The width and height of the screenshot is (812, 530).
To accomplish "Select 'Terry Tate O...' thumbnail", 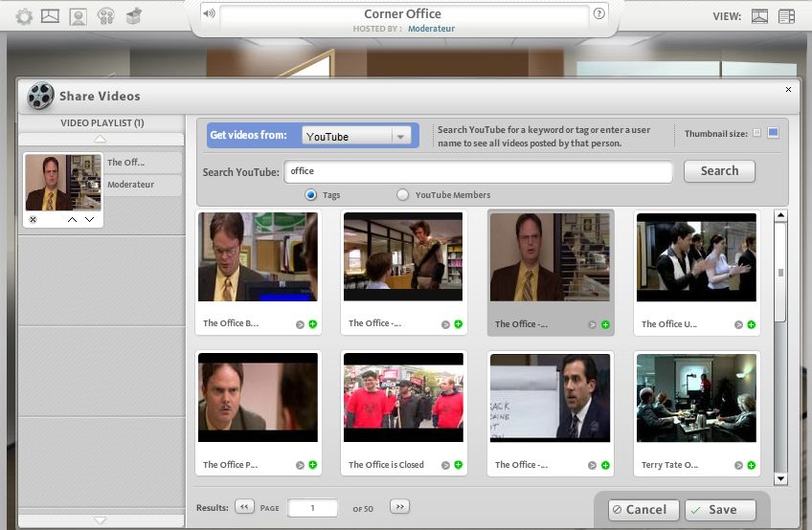I will tap(696, 398).
